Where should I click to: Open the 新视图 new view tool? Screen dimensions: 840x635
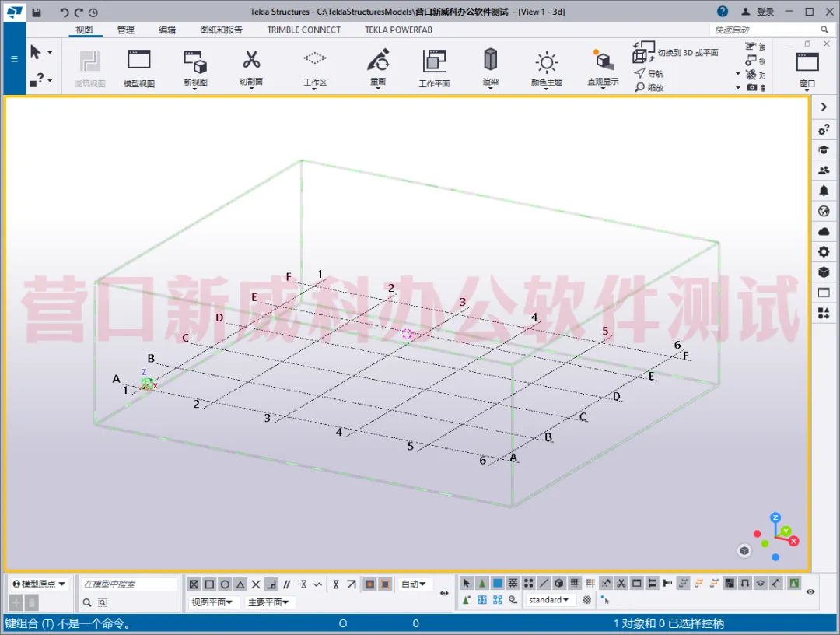tap(195, 61)
